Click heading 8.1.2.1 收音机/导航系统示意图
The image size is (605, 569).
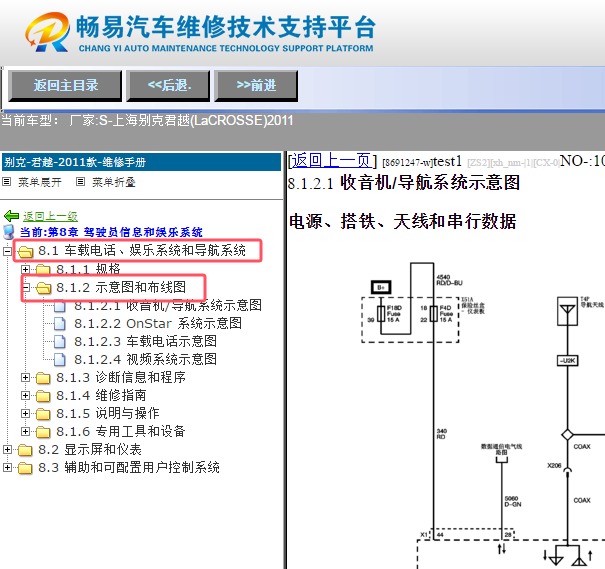click(x=404, y=183)
